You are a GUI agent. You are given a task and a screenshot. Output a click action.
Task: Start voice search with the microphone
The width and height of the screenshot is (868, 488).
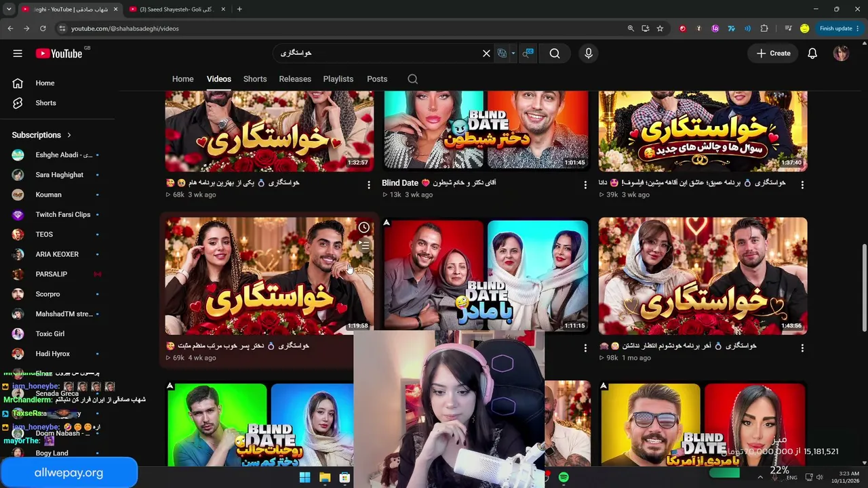tap(589, 54)
